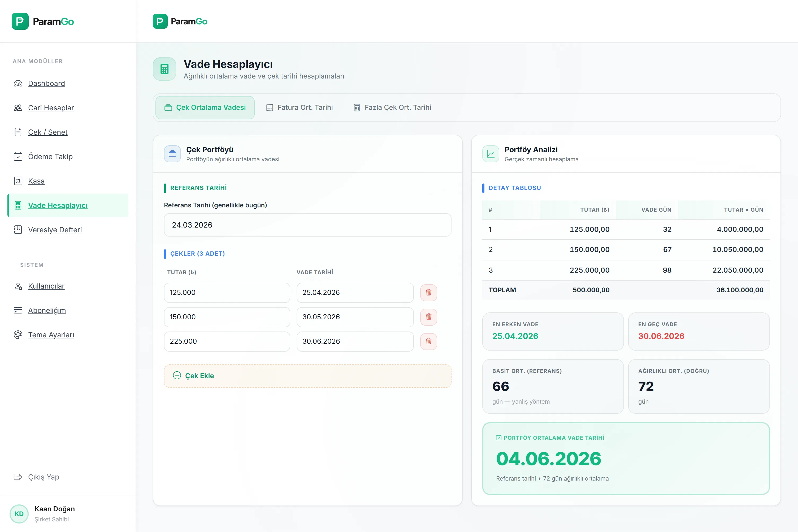This screenshot has width=798, height=532.
Task: Open the Tema Ayarları palette icon
Action: coord(18,335)
